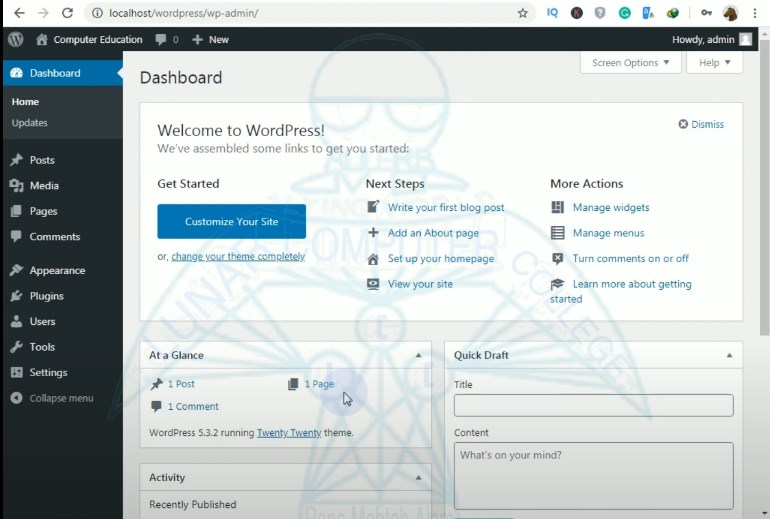Viewport: 770px width, 519px height.
Task: Collapse the Quick Draft panel
Action: [x=729, y=355]
